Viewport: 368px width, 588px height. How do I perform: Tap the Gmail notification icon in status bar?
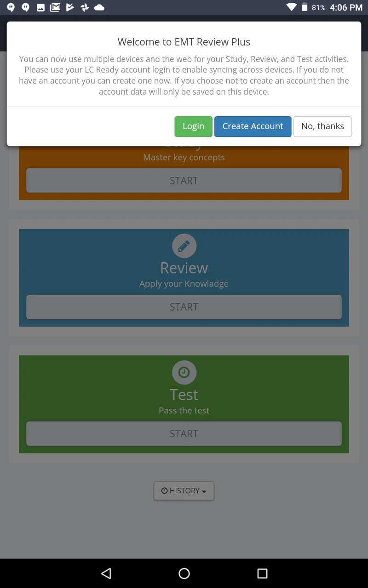[55, 7]
